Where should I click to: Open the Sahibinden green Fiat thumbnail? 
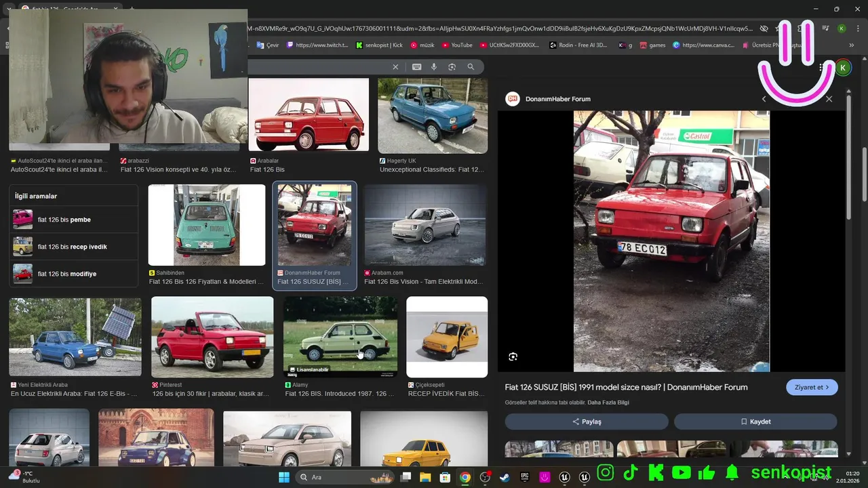click(x=207, y=225)
